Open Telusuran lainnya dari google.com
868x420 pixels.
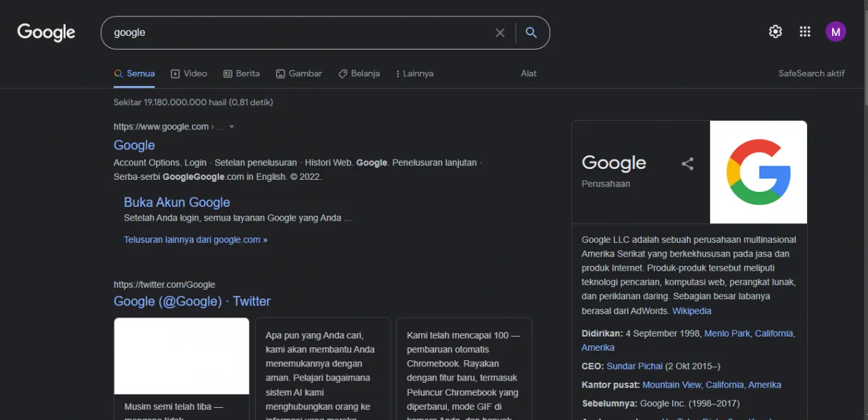pyautogui.click(x=195, y=240)
